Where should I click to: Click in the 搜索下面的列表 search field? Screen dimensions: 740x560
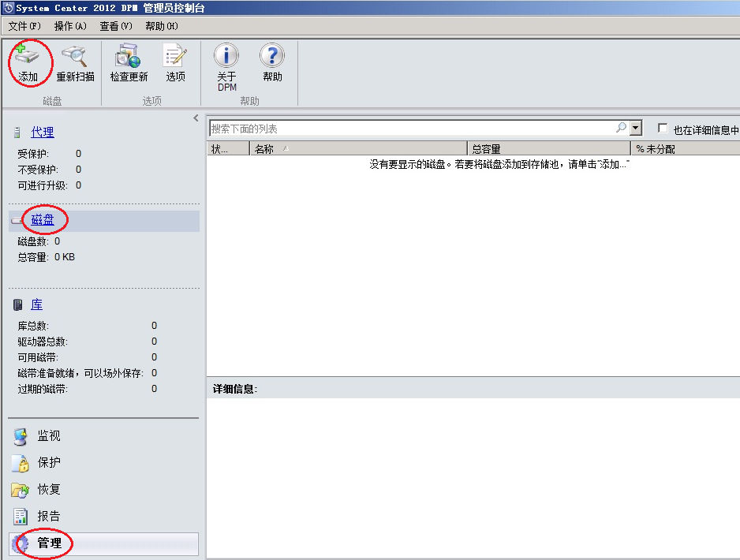tap(412, 129)
